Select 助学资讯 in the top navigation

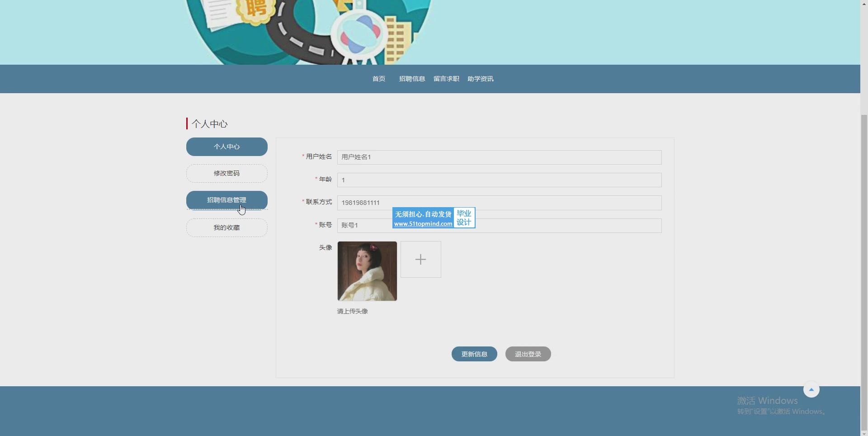pos(480,79)
